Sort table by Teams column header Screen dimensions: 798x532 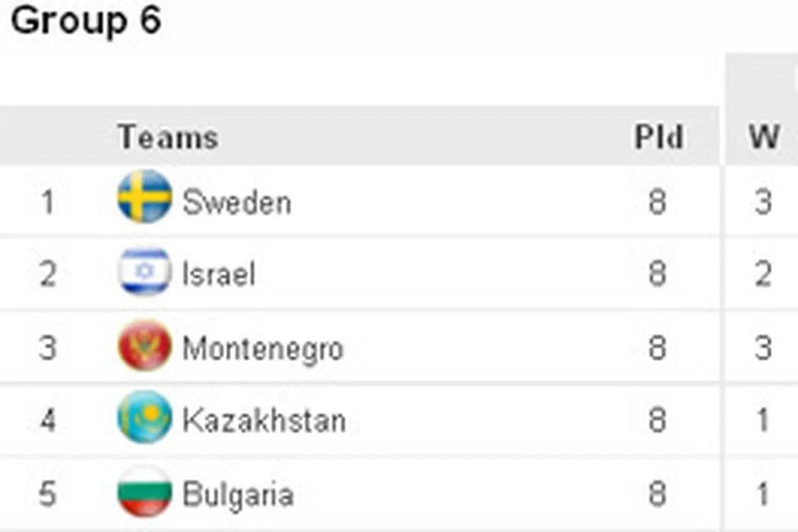coord(168,138)
